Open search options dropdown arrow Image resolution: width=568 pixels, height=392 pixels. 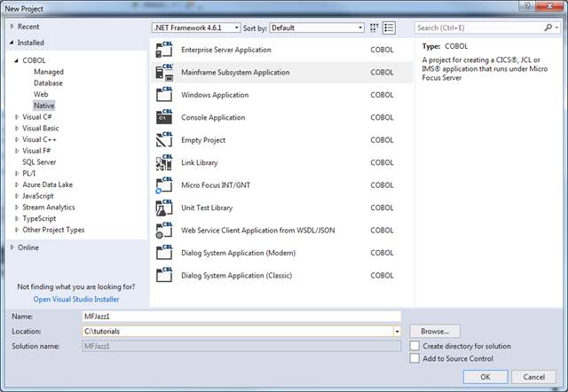[x=556, y=27]
